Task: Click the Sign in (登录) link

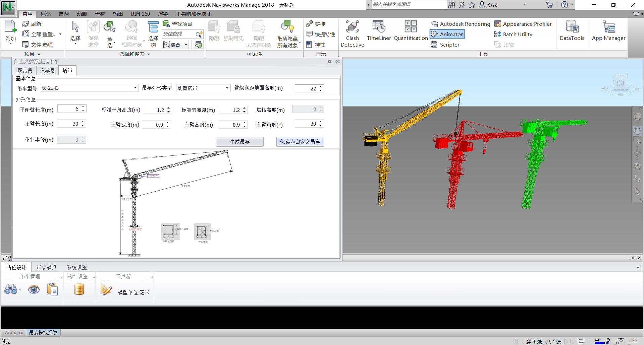Action: 493,5
